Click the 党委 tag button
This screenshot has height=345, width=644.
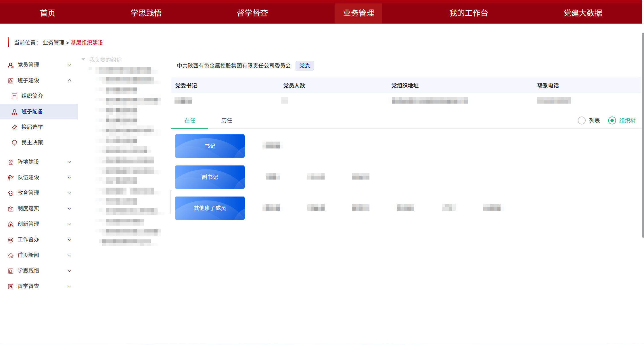click(x=304, y=66)
